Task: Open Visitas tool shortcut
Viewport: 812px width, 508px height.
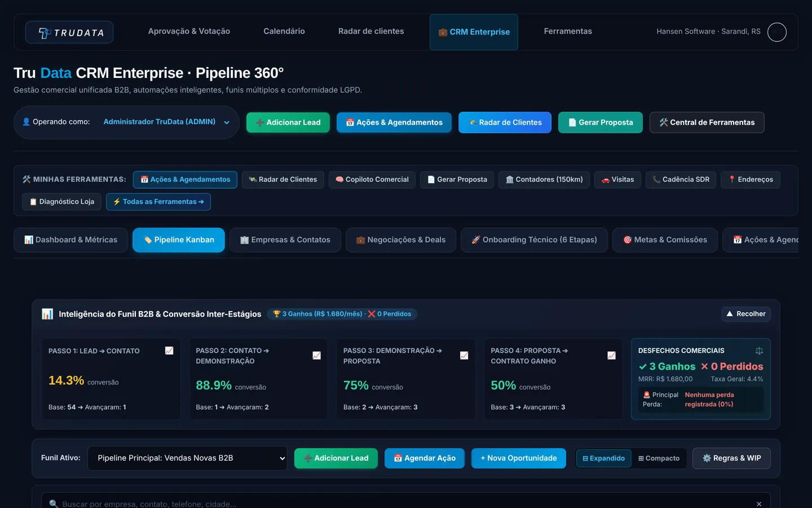Action: (617, 179)
